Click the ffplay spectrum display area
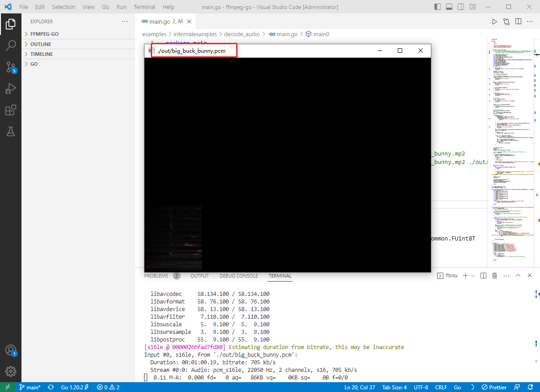Image resolution: width=540 pixels, height=392 pixels. pyautogui.click(x=287, y=164)
